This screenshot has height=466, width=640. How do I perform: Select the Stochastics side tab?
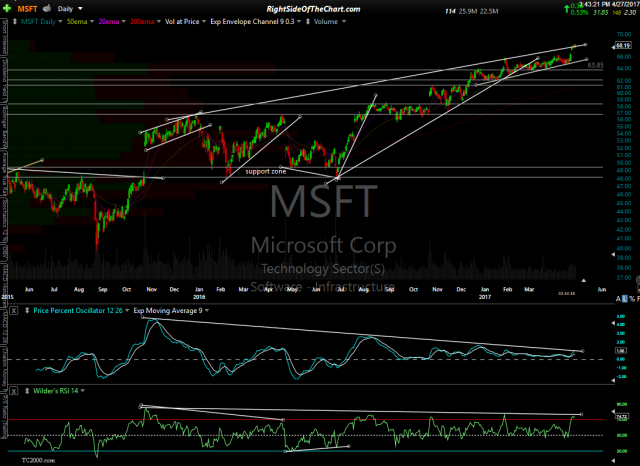coord(4,221)
